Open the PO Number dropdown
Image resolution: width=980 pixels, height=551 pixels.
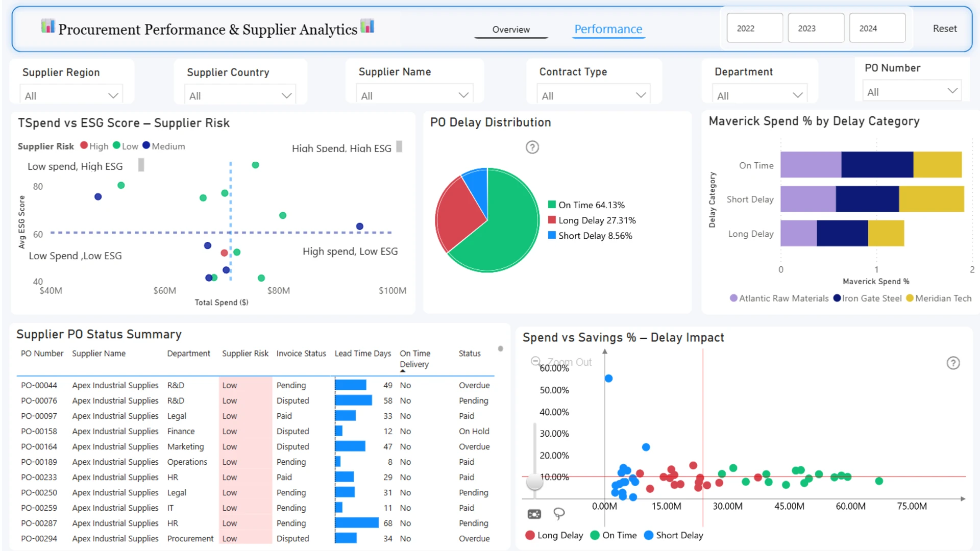912,92
